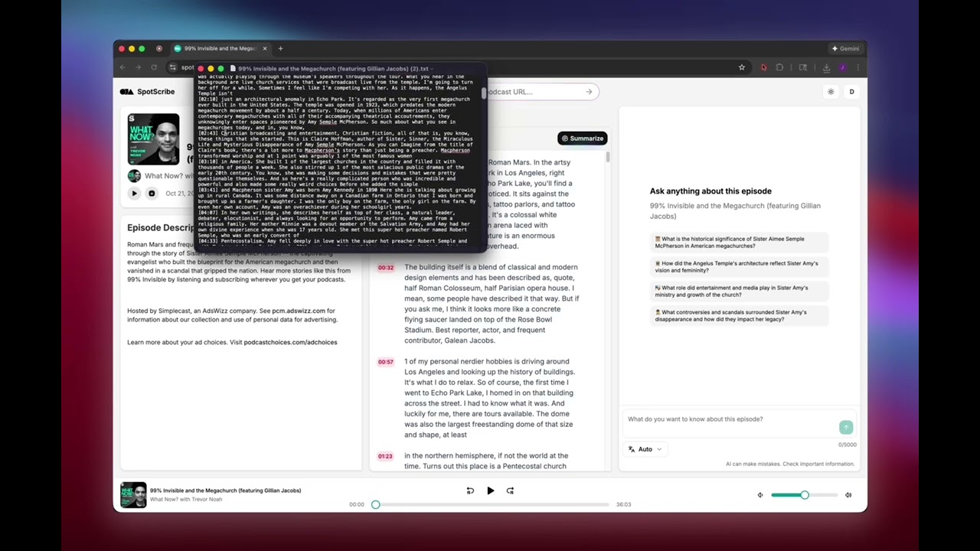Bookmark the page with the star icon
980x551 pixels.
point(741,67)
